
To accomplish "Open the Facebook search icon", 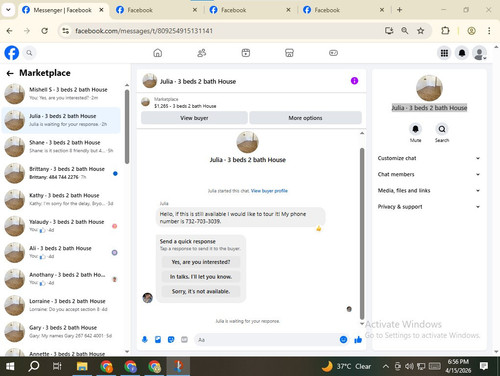I will click(x=29, y=53).
